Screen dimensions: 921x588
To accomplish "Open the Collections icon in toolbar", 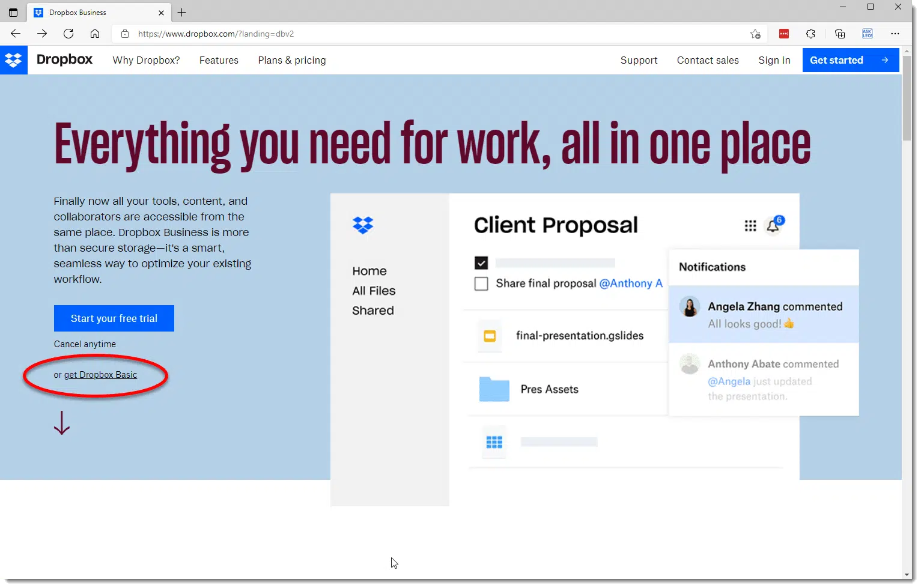I will pyautogui.click(x=840, y=34).
